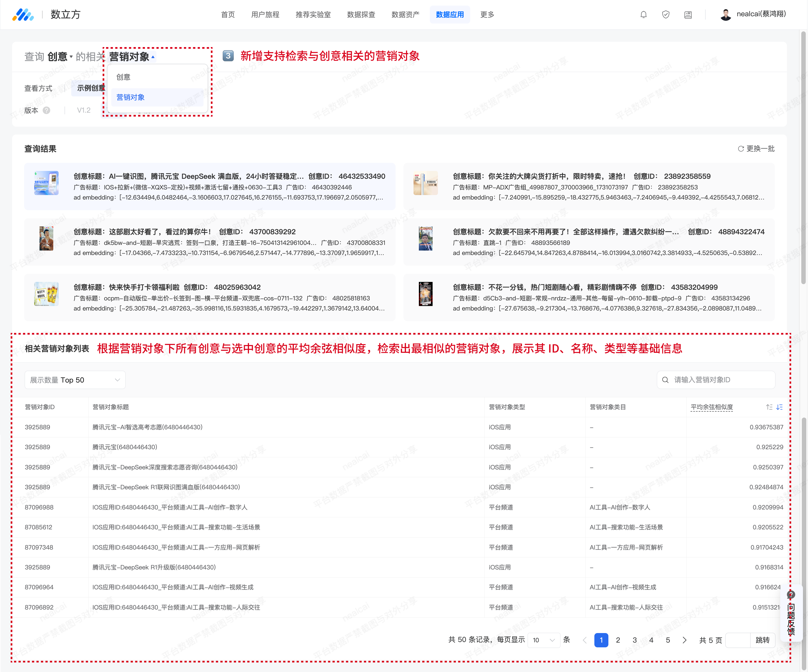Viewport: 808px width, 672px height.
Task: Click the 数立方 logo icon
Action: pos(23,15)
